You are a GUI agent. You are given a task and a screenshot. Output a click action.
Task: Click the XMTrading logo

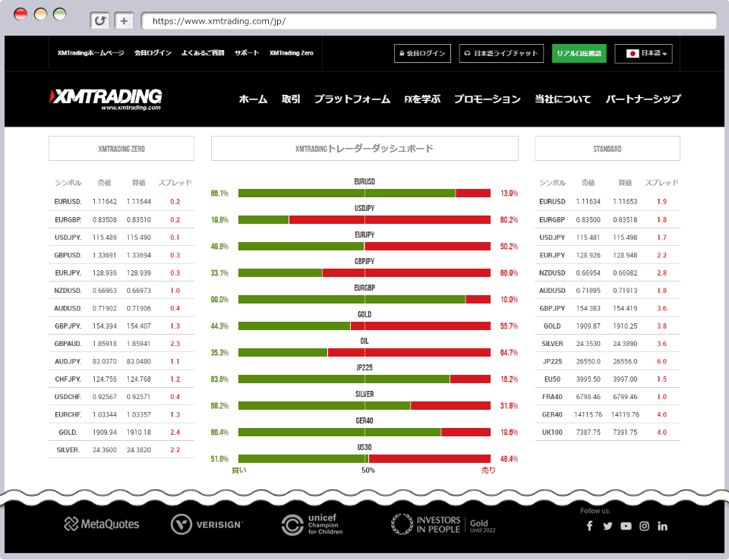point(106,99)
